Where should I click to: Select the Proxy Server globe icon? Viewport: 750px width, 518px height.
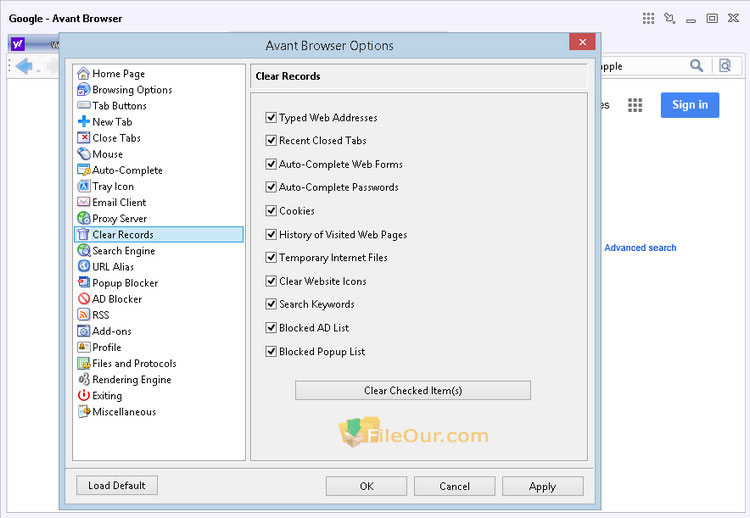click(x=84, y=218)
